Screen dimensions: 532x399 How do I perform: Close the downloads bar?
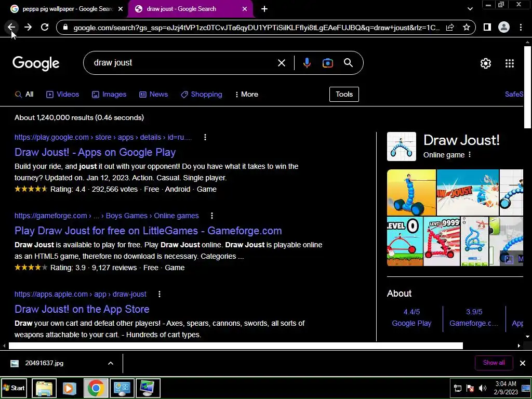pyautogui.click(x=523, y=363)
